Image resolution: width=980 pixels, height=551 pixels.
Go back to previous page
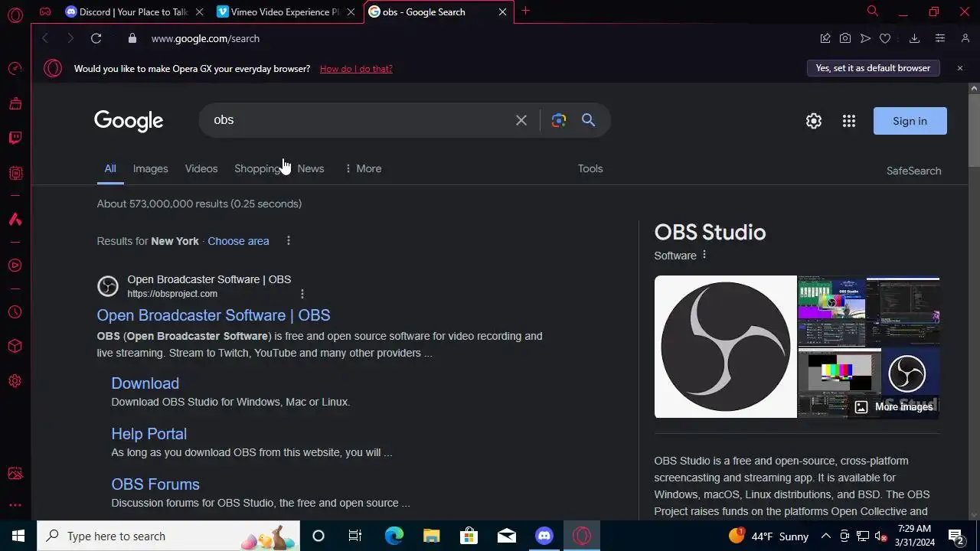(45, 38)
